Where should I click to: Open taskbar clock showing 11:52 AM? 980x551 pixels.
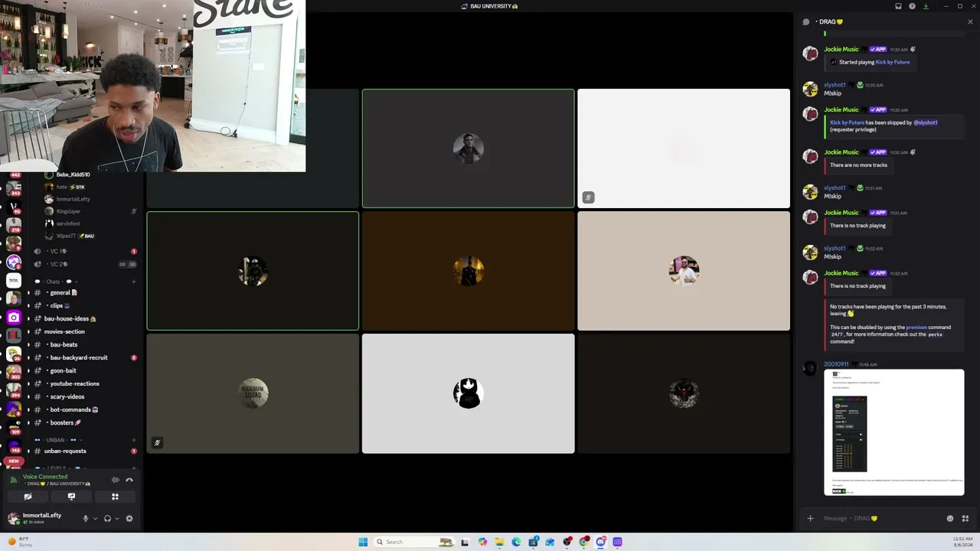tap(963, 541)
